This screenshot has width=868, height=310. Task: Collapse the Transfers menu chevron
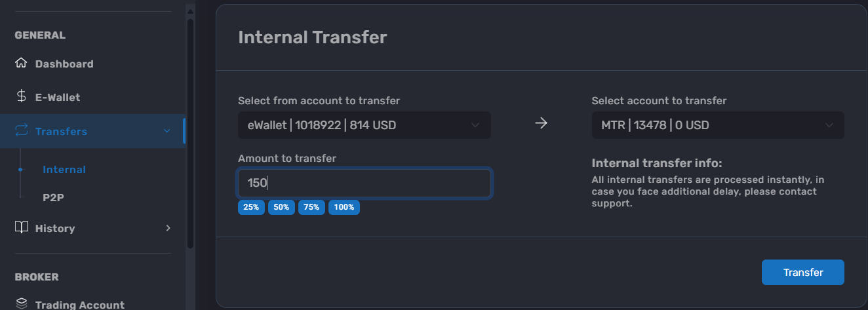(166, 131)
